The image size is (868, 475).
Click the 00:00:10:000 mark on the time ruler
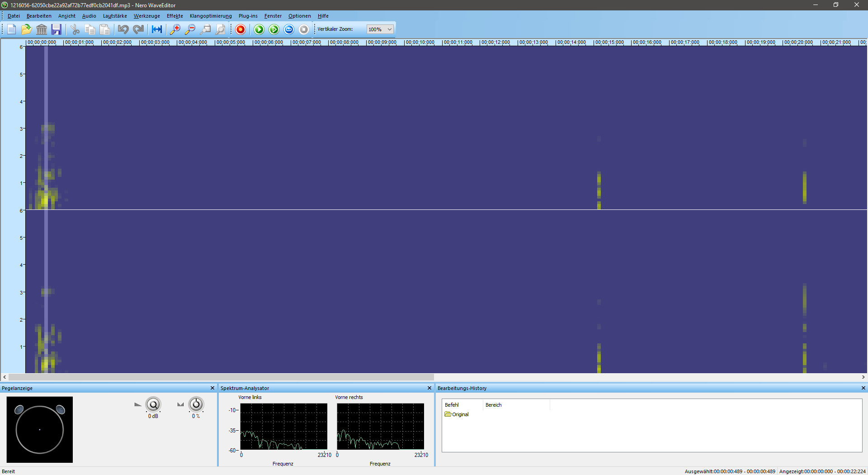coord(420,43)
